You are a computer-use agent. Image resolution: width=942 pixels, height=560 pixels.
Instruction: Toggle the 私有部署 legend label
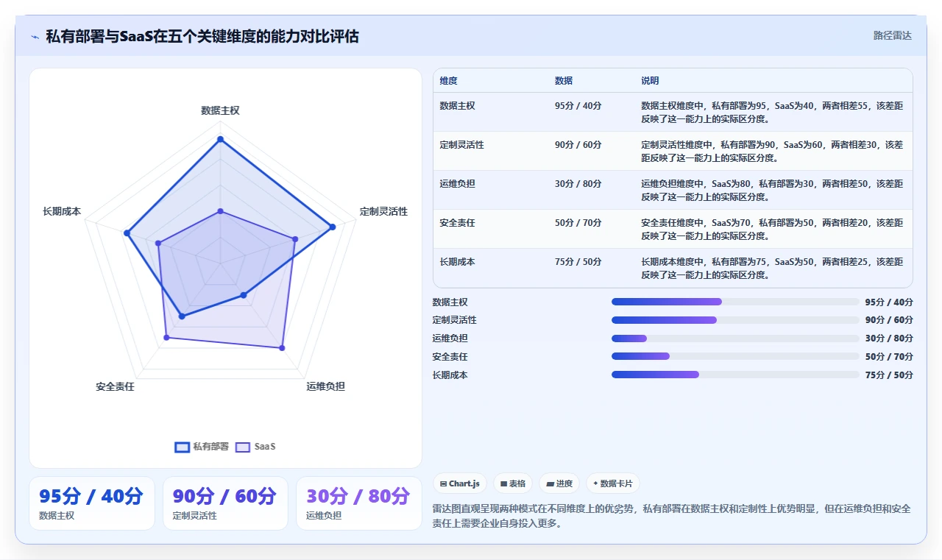(x=210, y=447)
